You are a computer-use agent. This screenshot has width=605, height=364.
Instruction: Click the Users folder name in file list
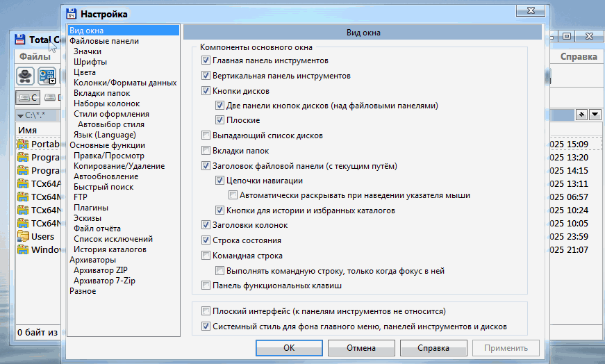42,237
